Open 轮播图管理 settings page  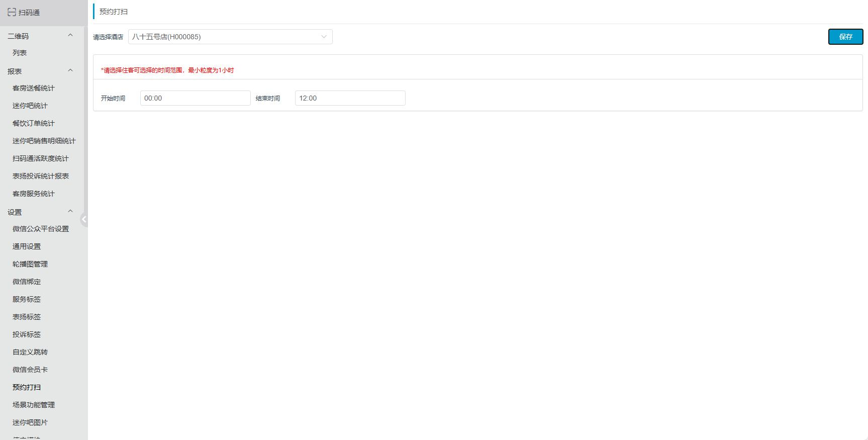30,264
